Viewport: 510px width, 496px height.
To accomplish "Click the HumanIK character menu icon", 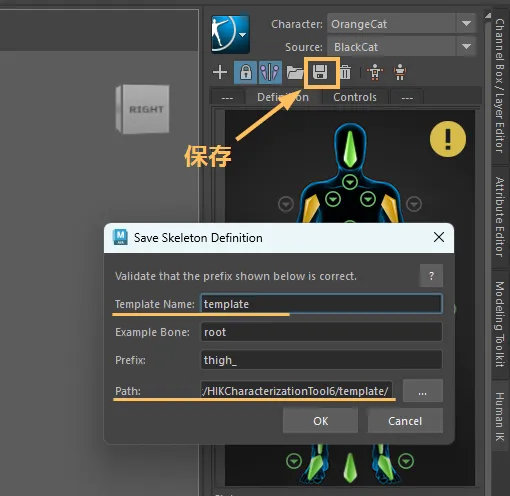I will click(230, 34).
